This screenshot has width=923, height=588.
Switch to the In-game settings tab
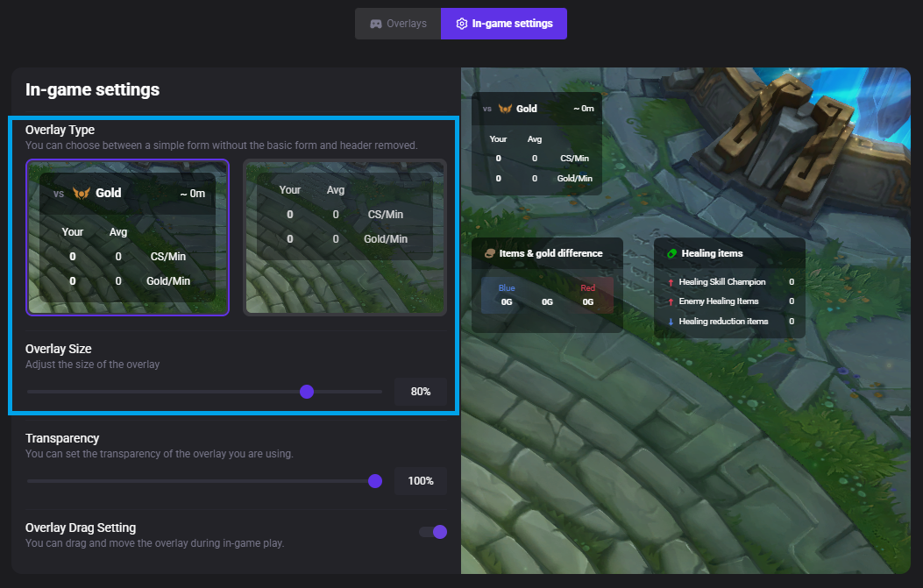(x=504, y=23)
